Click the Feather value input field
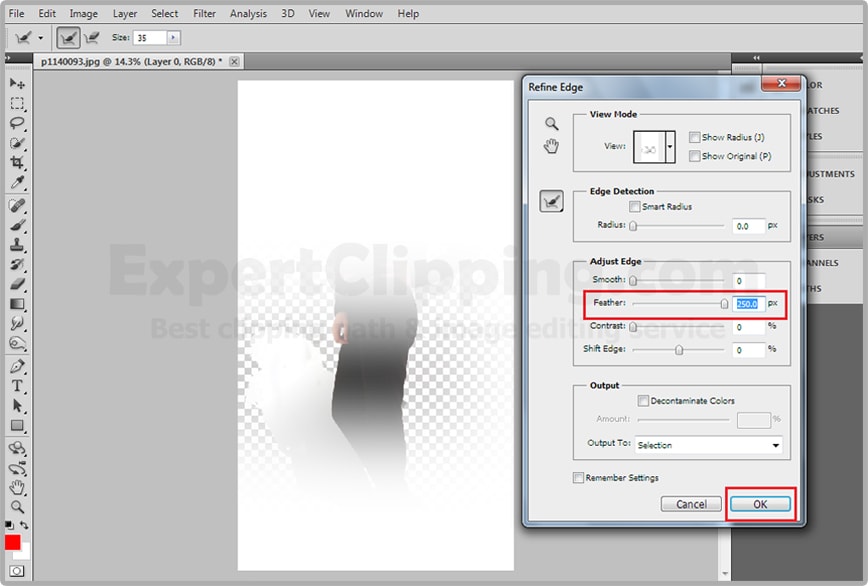The height and width of the screenshot is (586, 868). coord(748,304)
